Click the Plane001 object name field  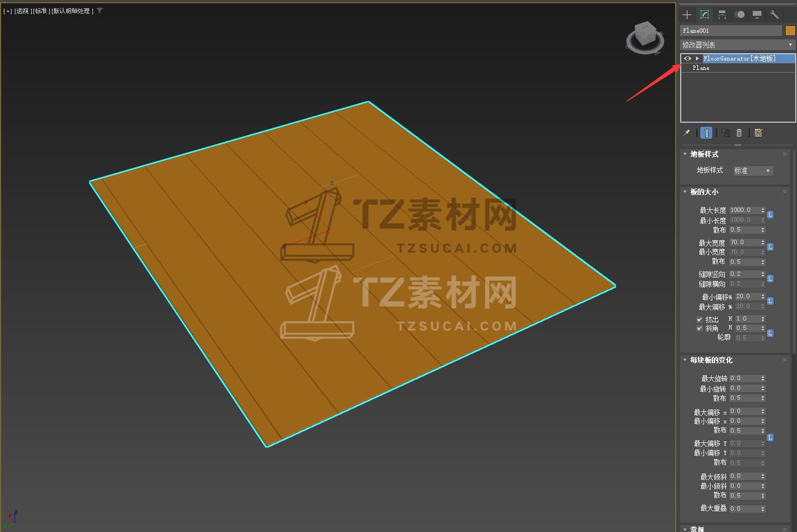tap(731, 31)
